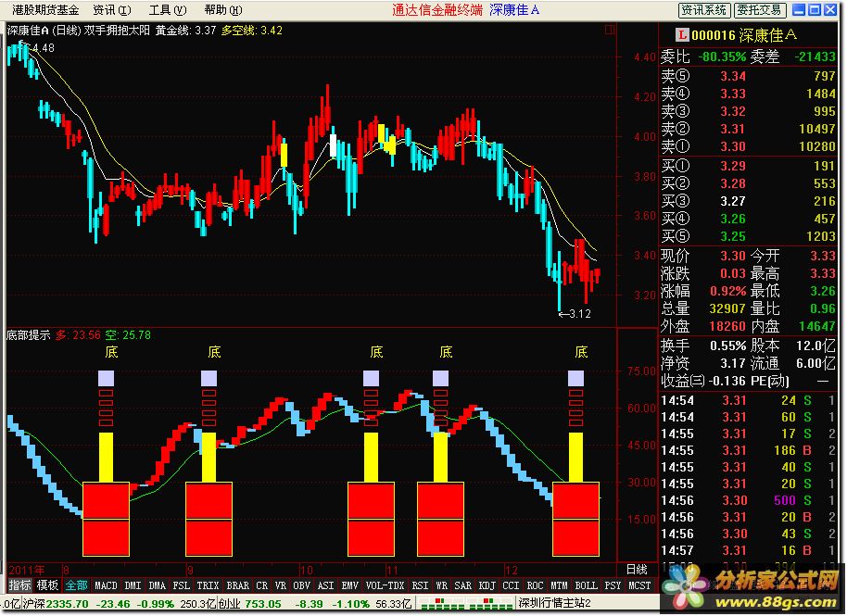This screenshot has height=616, width=847.
Task: Click the 底部提示 indicator label
Action: coord(28,335)
